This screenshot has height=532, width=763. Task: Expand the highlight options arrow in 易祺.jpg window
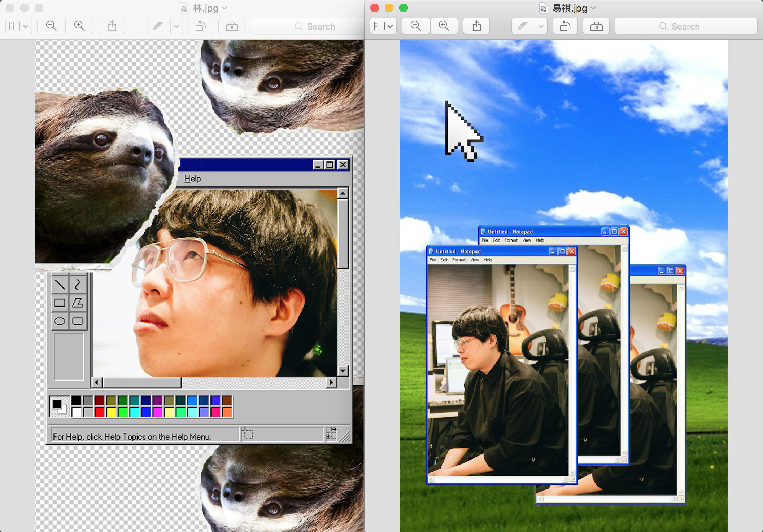pos(541,26)
